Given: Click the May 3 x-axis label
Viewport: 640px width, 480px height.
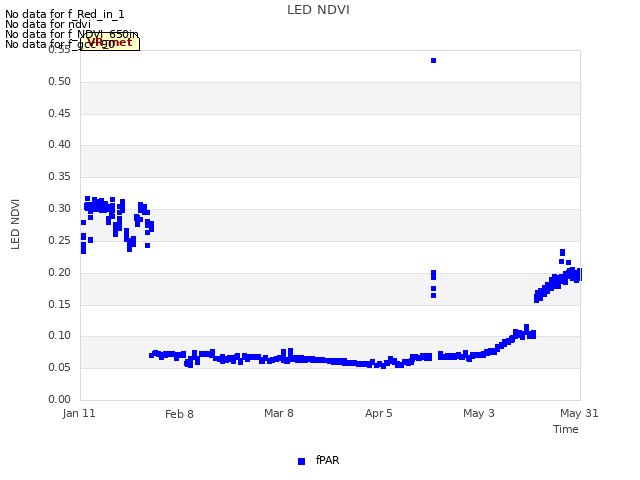Looking at the screenshot, I should (x=478, y=413).
